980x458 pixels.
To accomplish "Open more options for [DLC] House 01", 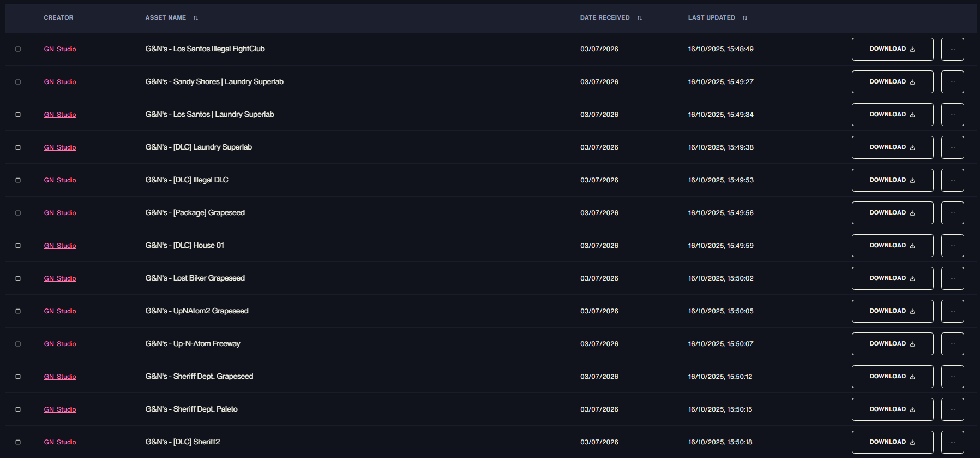I will coord(953,246).
